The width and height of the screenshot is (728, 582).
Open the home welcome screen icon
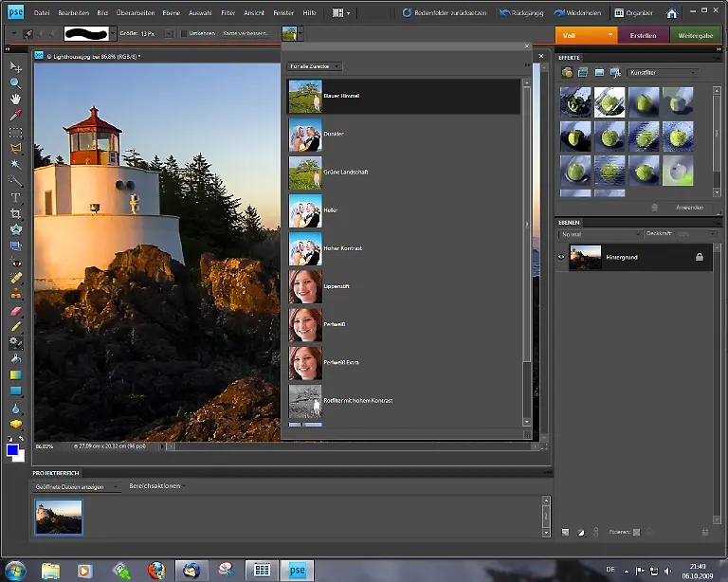(x=672, y=13)
